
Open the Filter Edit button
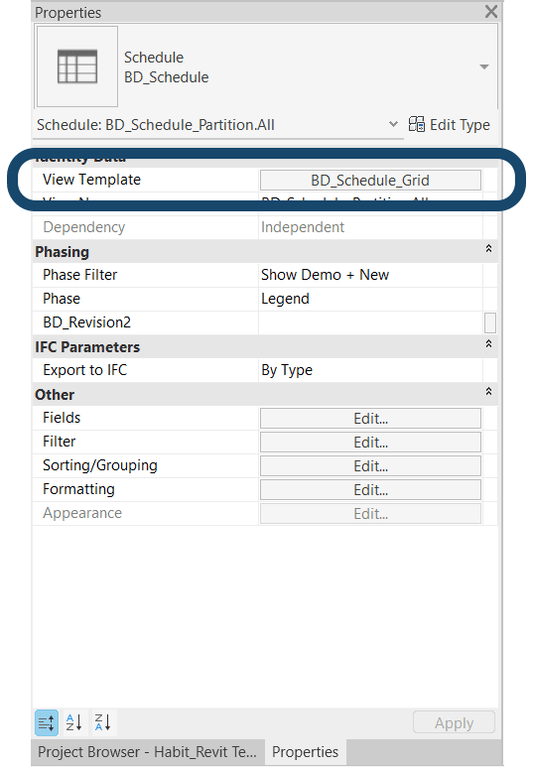[x=370, y=442]
